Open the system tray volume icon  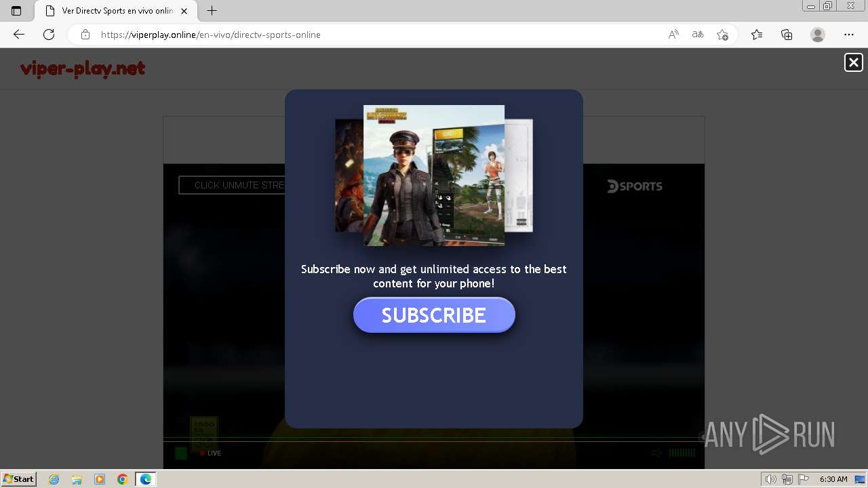771,479
